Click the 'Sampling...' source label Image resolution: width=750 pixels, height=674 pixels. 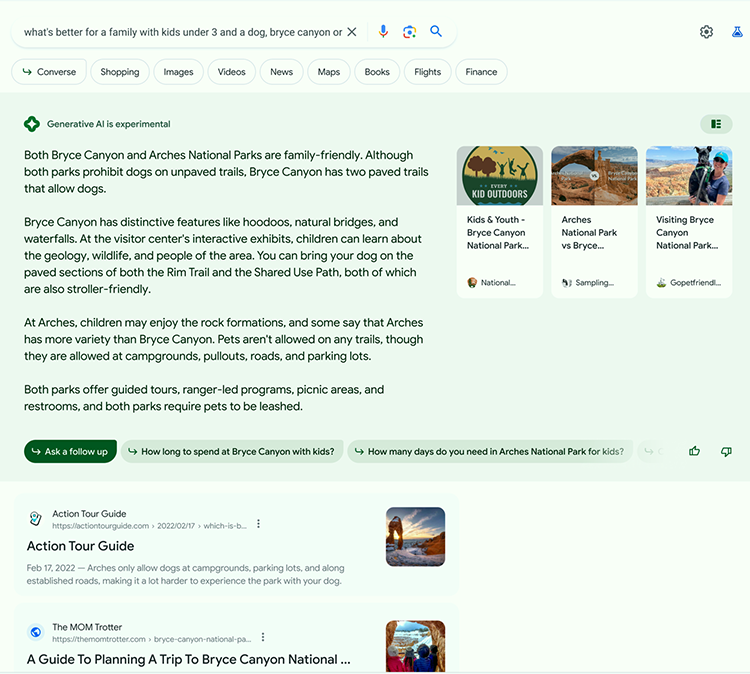point(595,283)
